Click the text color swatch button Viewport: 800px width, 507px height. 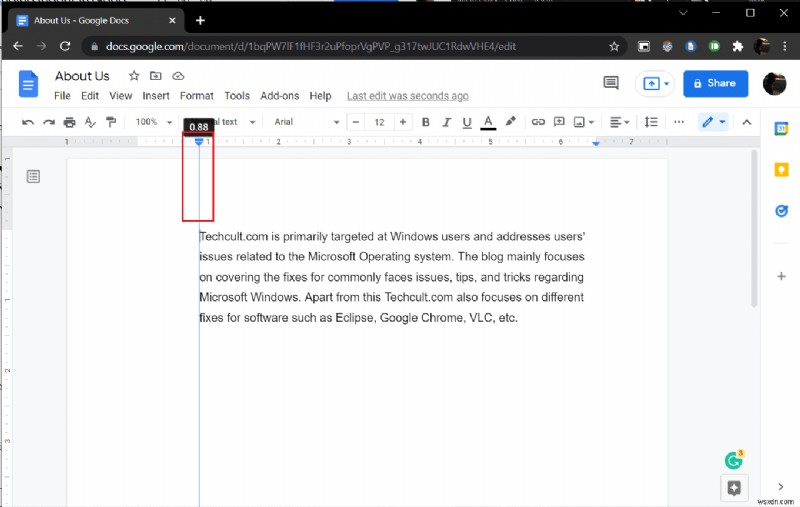pyautogui.click(x=488, y=122)
